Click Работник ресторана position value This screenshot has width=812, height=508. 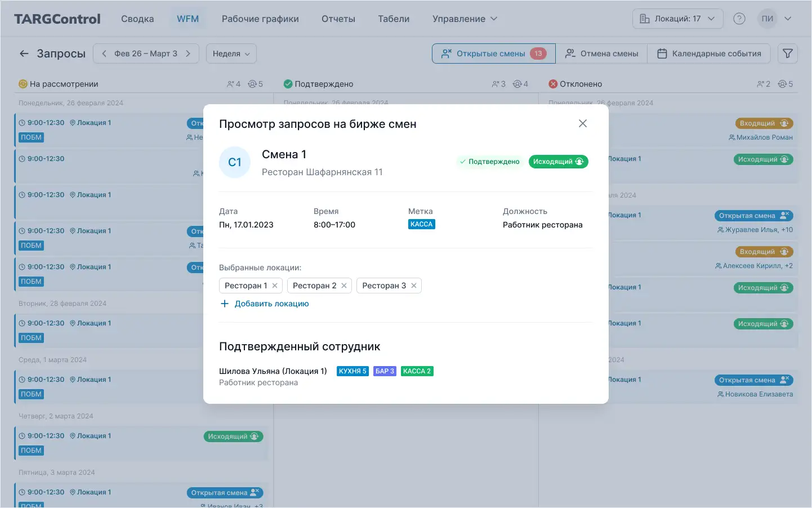pyautogui.click(x=543, y=225)
